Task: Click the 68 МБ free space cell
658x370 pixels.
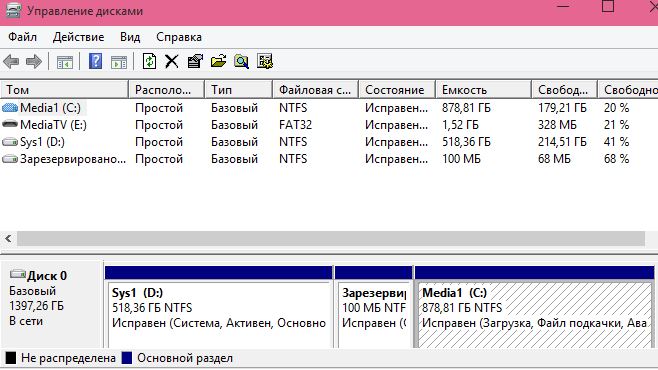Action: [554, 159]
